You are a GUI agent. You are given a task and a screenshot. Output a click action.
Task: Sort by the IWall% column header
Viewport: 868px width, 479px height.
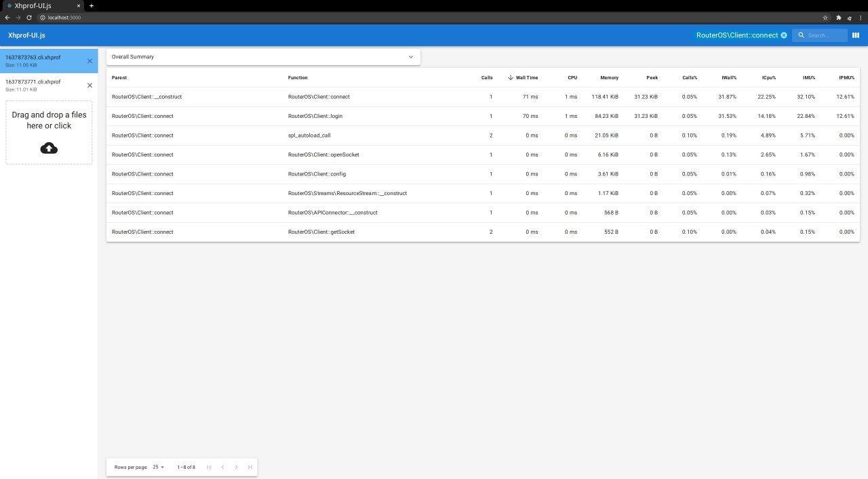tap(729, 78)
